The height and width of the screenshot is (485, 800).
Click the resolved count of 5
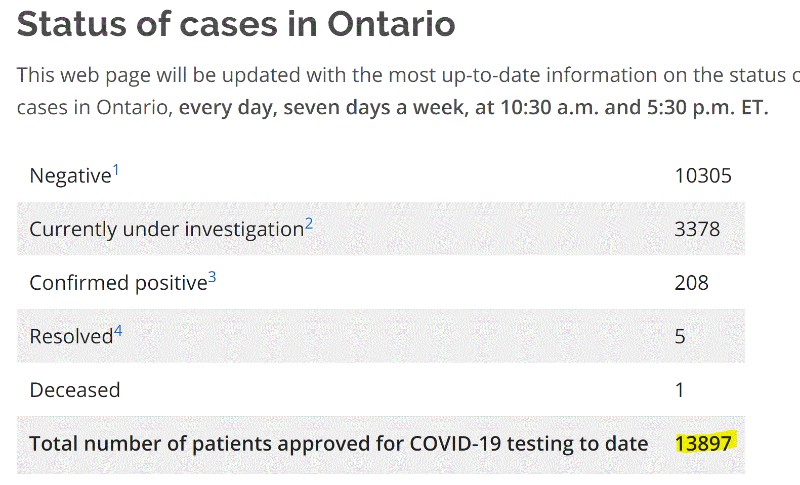(x=680, y=337)
